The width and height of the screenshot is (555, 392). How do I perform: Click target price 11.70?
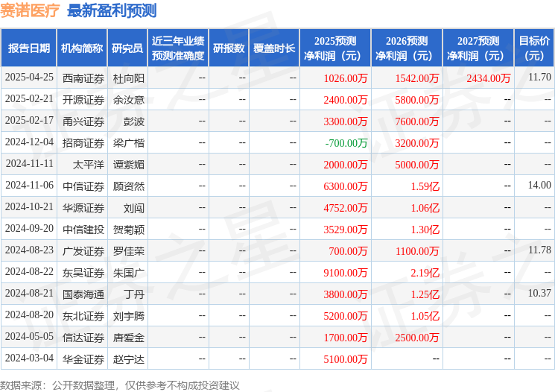(x=539, y=77)
